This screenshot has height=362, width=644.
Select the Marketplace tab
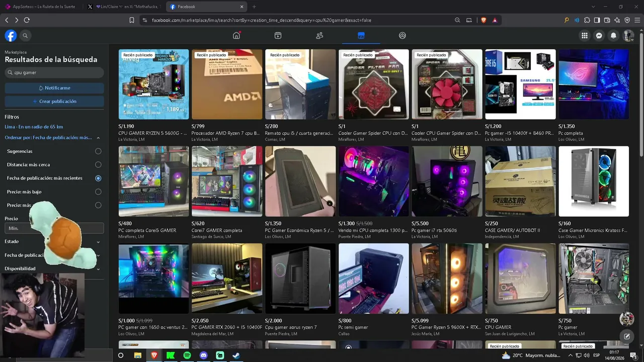(361, 36)
